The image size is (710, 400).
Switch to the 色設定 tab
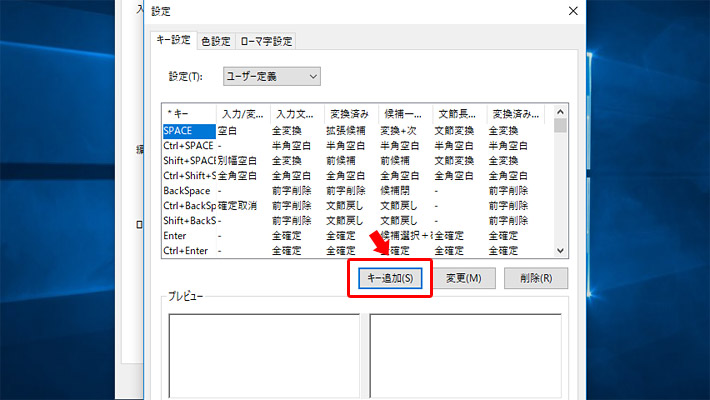[216, 41]
